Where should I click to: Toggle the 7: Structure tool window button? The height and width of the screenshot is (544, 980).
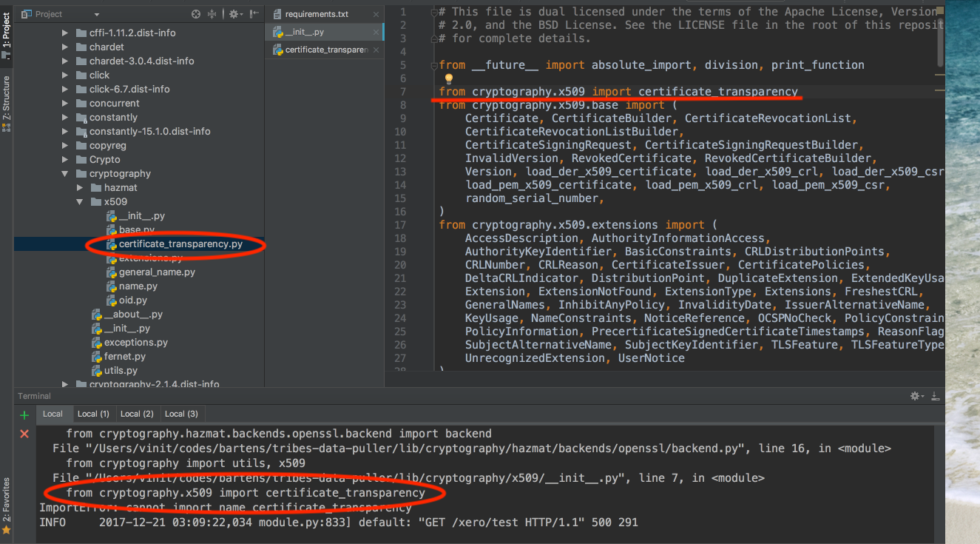tap(6, 104)
